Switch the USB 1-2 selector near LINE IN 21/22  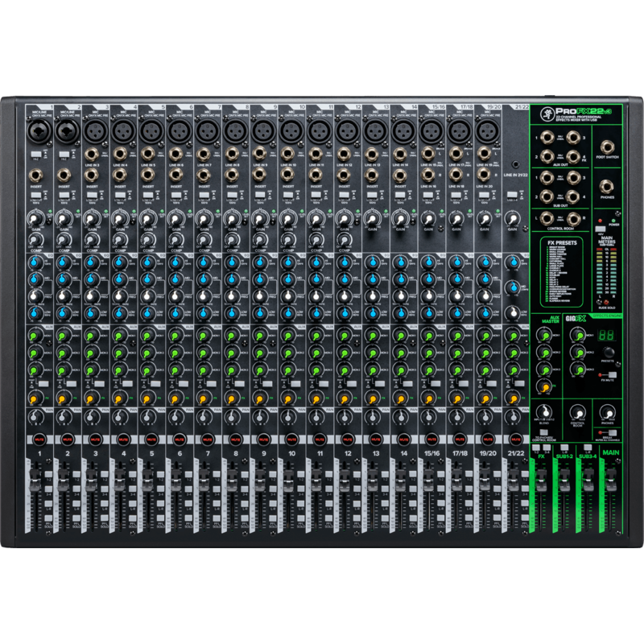pyautogui.click(x=512, y=194)
